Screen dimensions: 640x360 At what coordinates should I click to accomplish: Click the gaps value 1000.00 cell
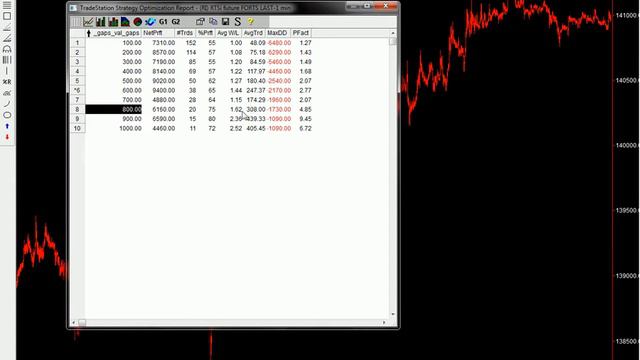[x=131, y=128]
